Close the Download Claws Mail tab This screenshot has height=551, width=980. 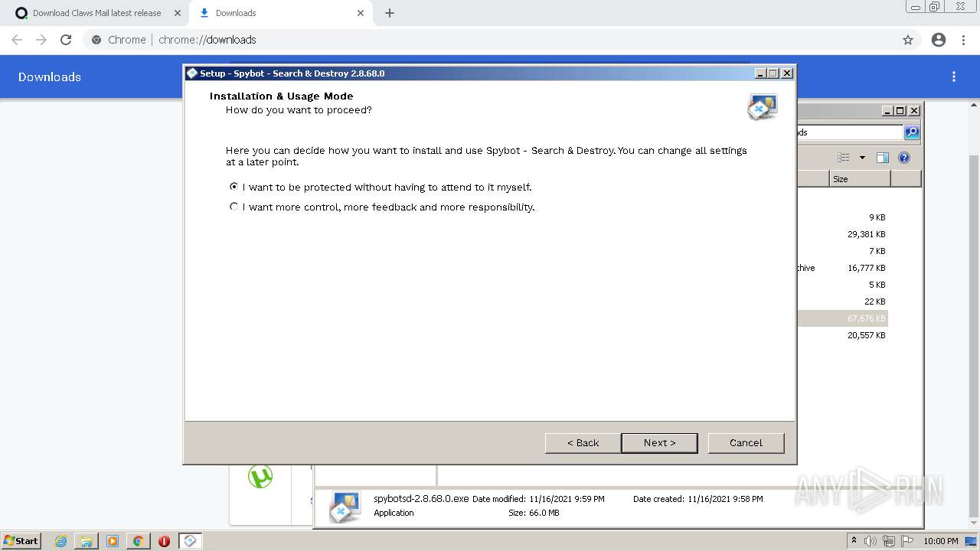click(178, 13)
